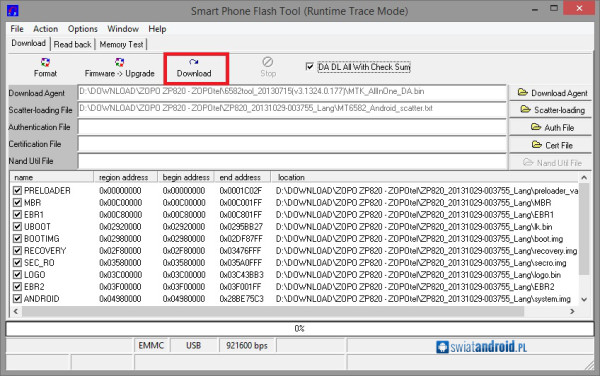The height and width of the screenshot is (376, 600).
Task: Click the EMMC status bar cell
Action: tap(151, 345)
